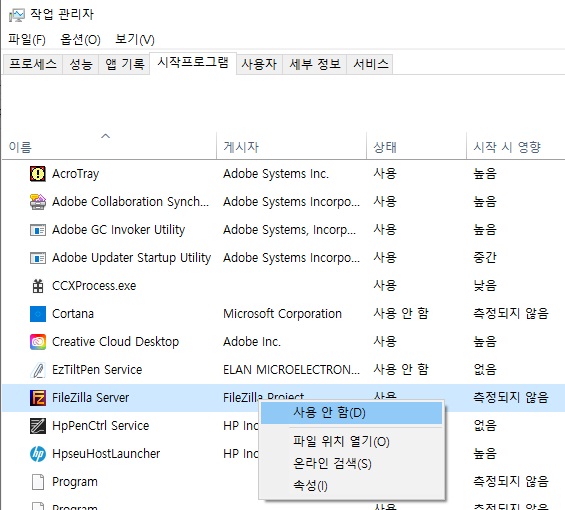The image size is (565, 510).
Task: Select the Creative Cloud Desktop name
Action: tap(115, 342)
